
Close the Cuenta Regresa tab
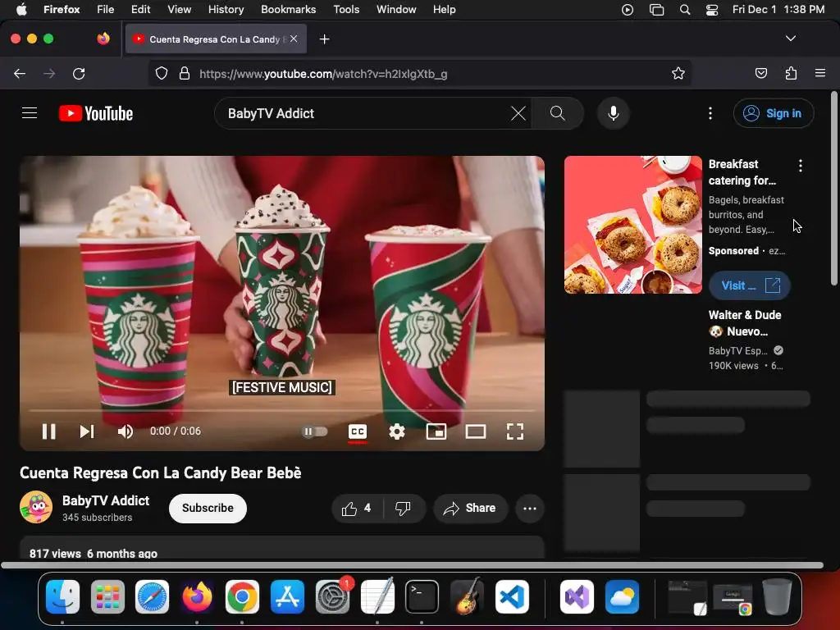pos(294,39)
